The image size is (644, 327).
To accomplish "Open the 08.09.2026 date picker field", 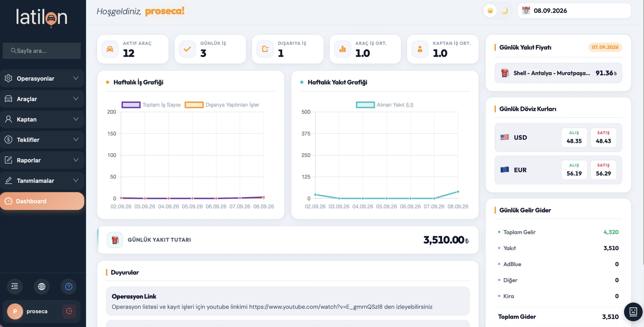I will (574, 11).
